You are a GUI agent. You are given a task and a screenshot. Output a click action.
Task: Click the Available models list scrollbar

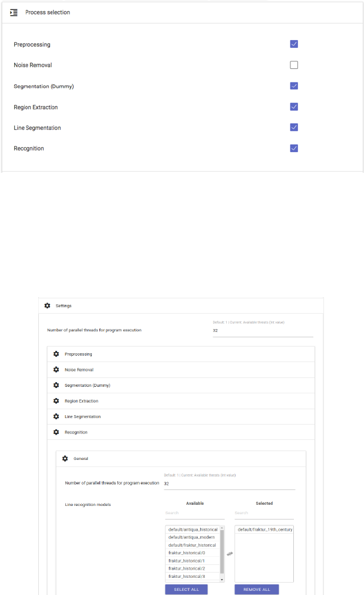[222, 548]
